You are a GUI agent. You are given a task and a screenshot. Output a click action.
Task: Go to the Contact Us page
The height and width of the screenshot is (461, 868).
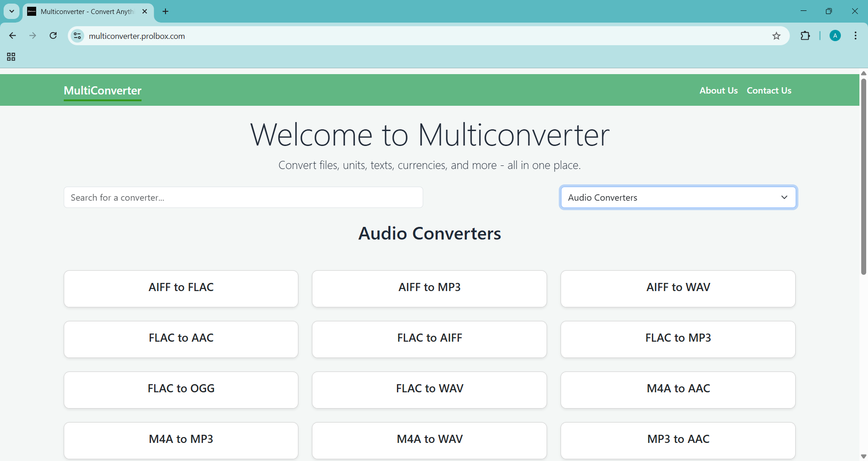click(x=769, y=90)
